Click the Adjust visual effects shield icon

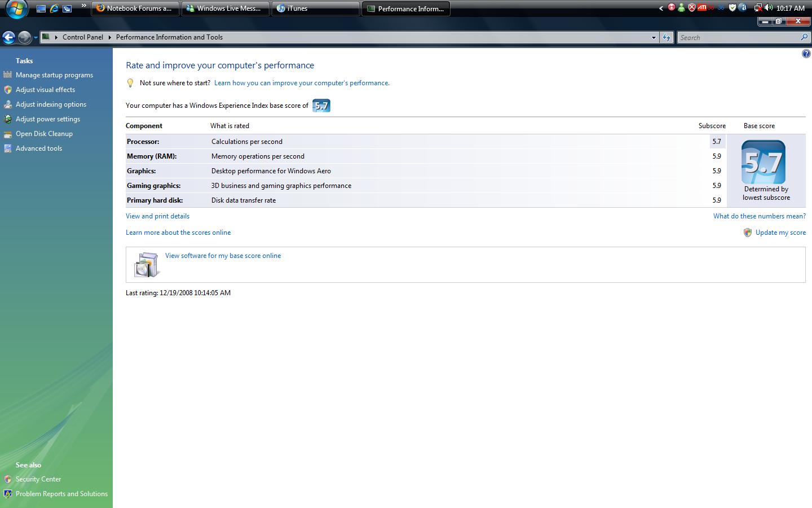(x=8, y=89)
